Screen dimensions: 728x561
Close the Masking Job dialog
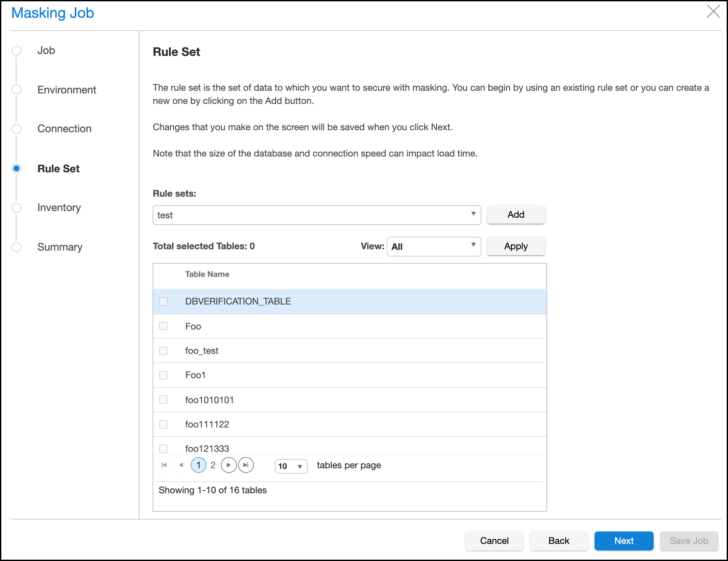pos(713,12)
